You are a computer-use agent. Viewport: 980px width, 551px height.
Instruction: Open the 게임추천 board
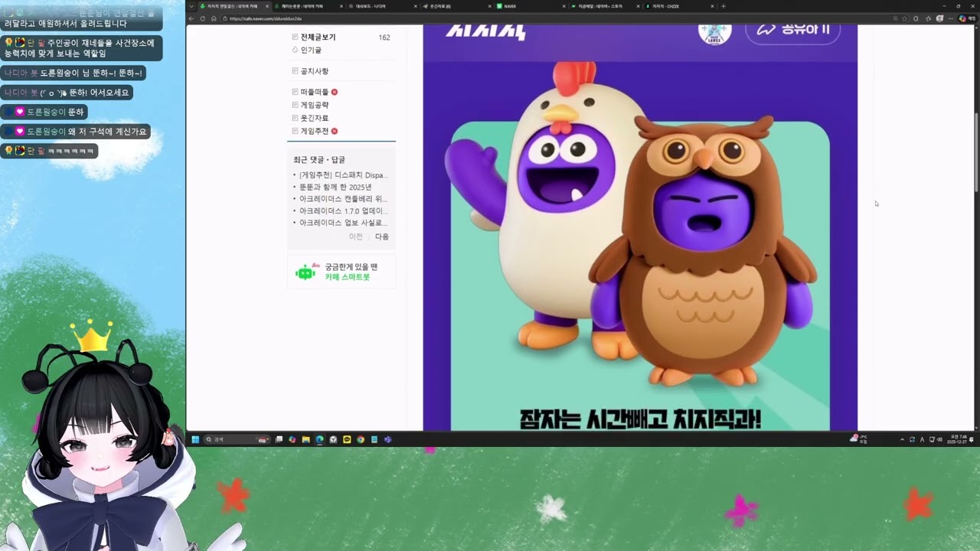tap(314, 131)
